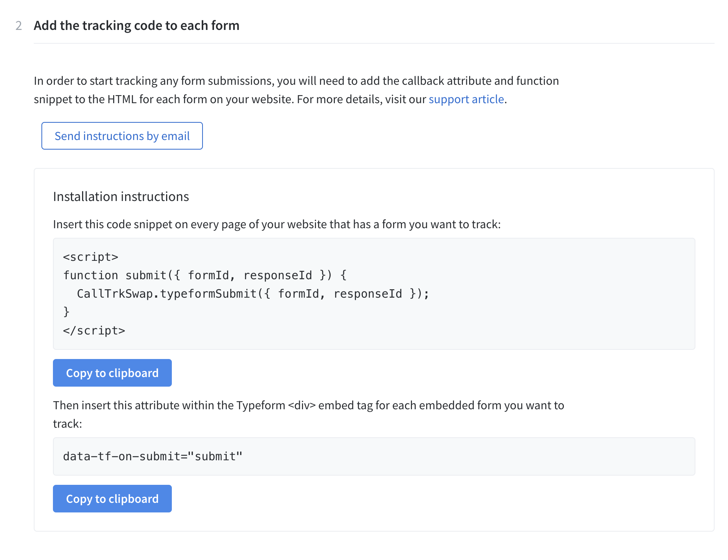Click the text 'Then insert this attribute within the Typeform'

point(308,414)
